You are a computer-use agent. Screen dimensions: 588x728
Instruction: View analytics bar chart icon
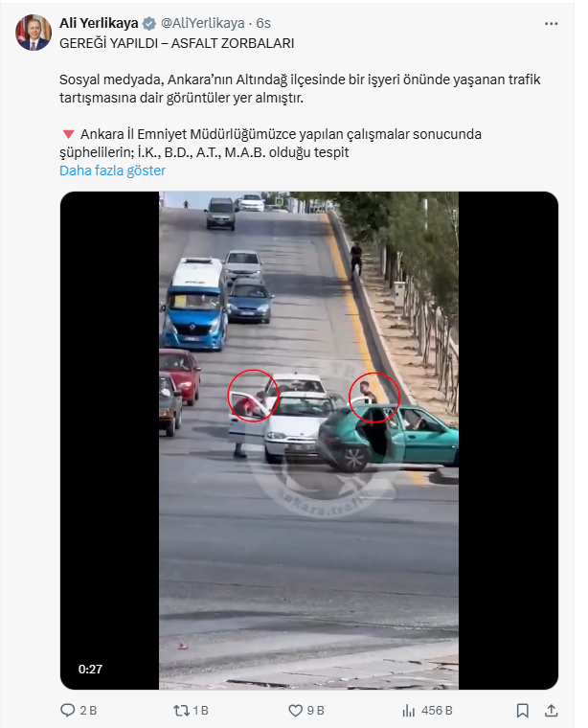pyautogui.click(x=408, y=711)
